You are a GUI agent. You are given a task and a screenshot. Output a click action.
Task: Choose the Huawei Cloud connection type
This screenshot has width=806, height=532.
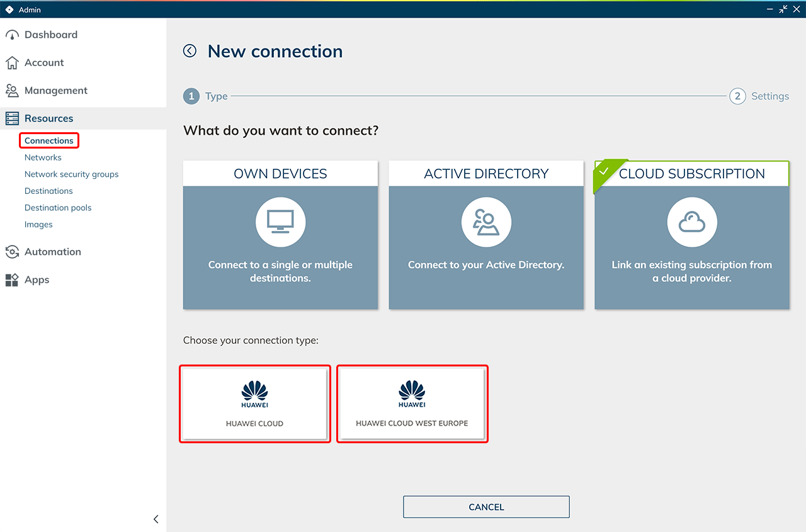click(254, 404)
